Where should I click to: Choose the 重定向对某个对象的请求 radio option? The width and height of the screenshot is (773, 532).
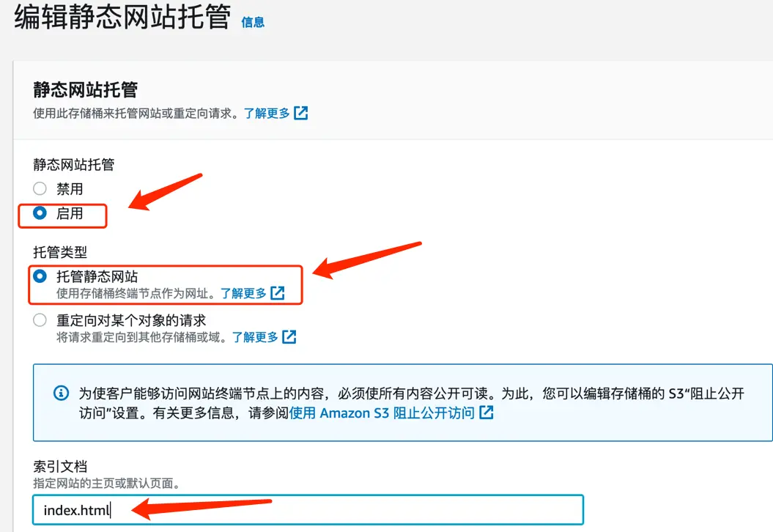coord(40,320)
